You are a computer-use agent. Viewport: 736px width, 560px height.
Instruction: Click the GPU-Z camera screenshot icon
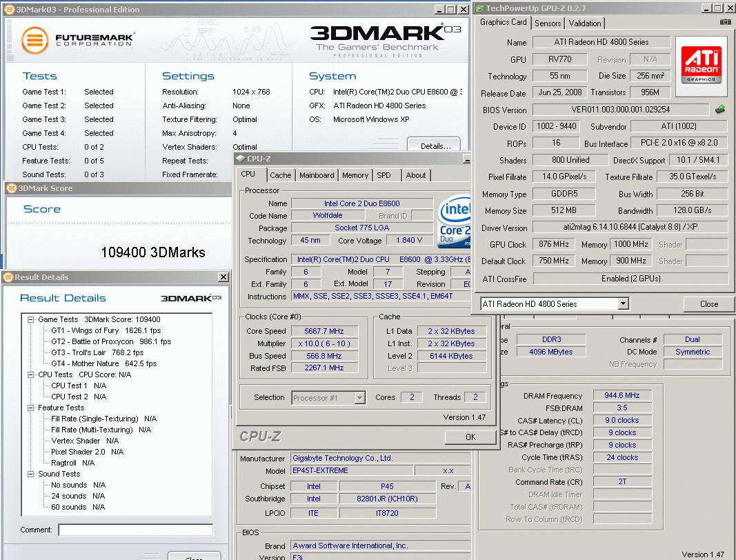725,22
